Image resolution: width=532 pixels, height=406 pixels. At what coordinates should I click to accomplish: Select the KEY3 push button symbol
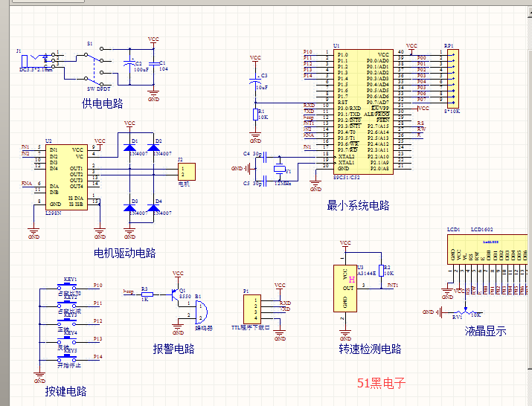[67, 322]
